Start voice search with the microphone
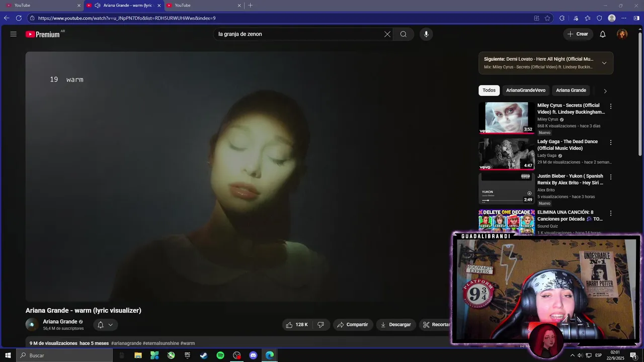The image size is (644, 362). pyautogui.click(x=426, y=34)
